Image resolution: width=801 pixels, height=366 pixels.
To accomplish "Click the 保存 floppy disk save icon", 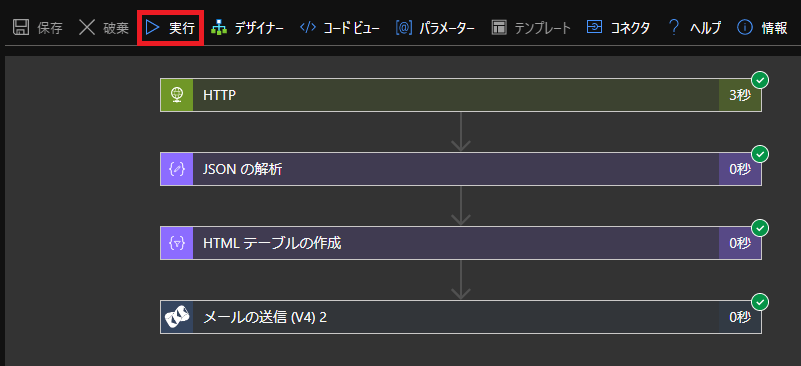I will point(20,28).
